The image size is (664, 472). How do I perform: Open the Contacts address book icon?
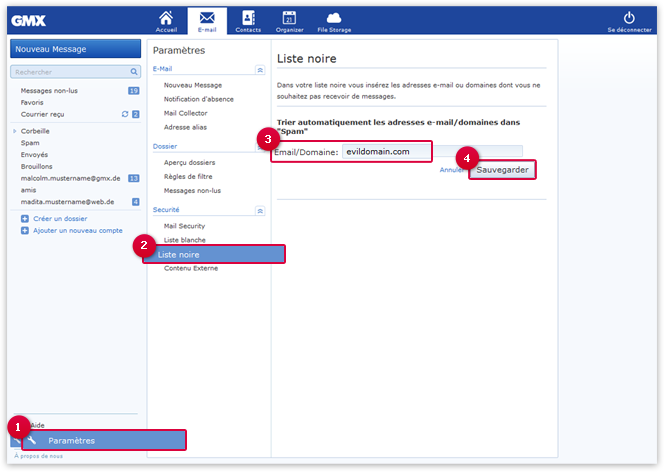click(x=248, y=21)
